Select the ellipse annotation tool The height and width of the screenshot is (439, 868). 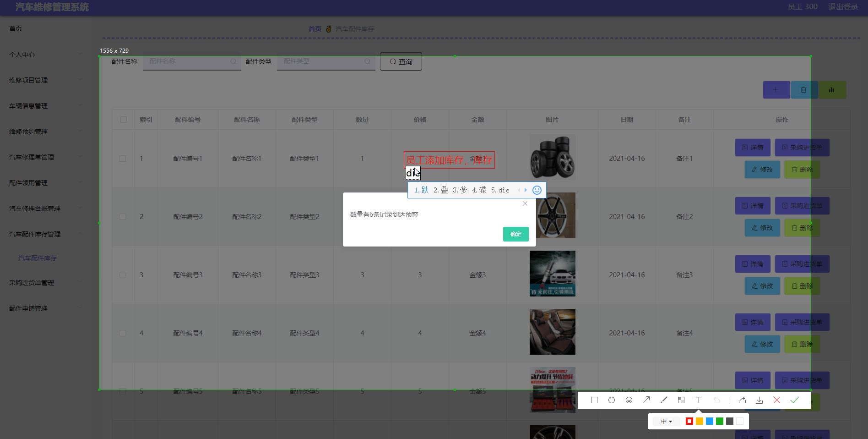point(612,400)
